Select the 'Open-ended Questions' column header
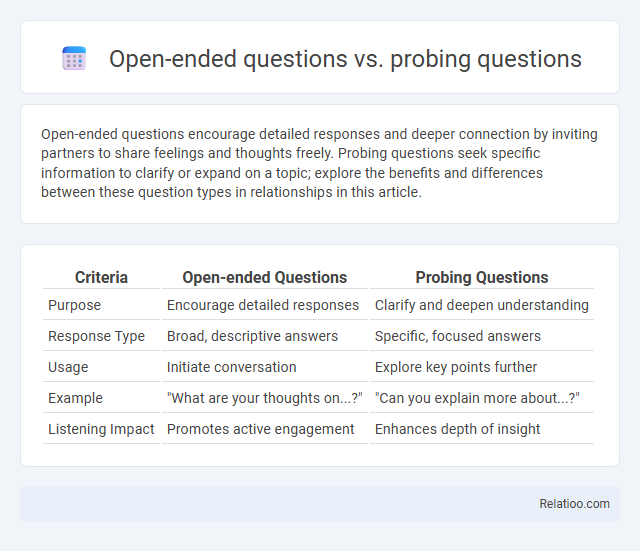 pos(264,278)
